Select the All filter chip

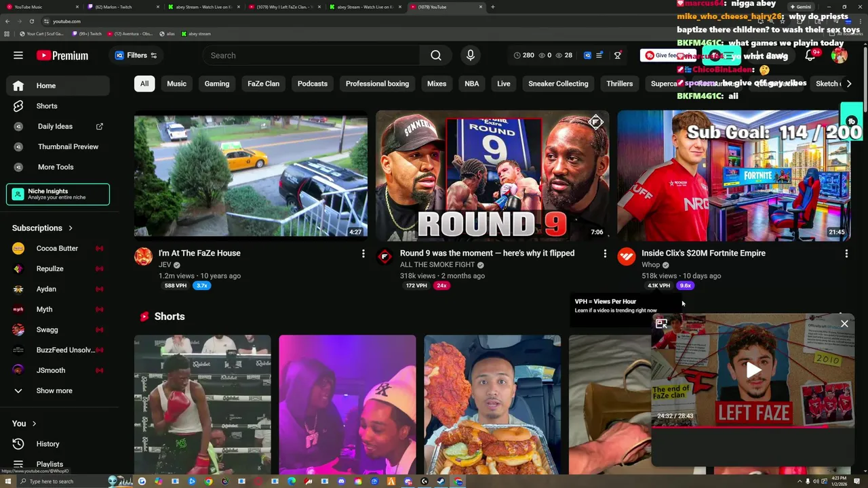point(144,84)
